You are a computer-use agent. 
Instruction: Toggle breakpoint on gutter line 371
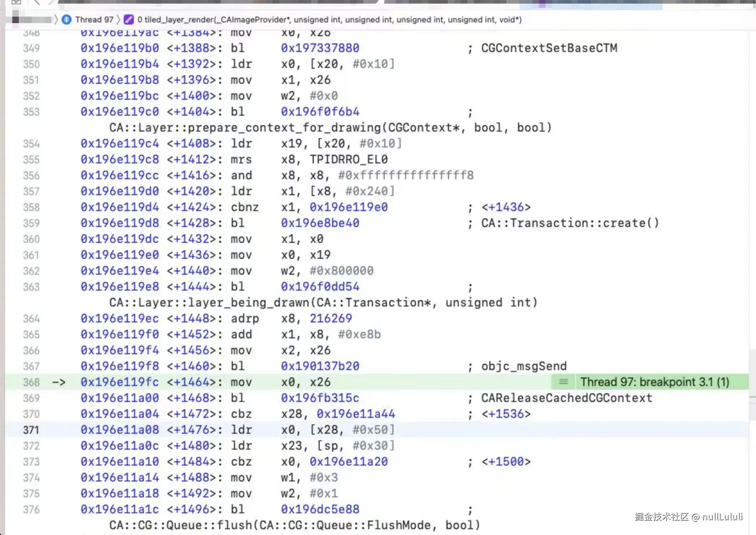point(31,430)
